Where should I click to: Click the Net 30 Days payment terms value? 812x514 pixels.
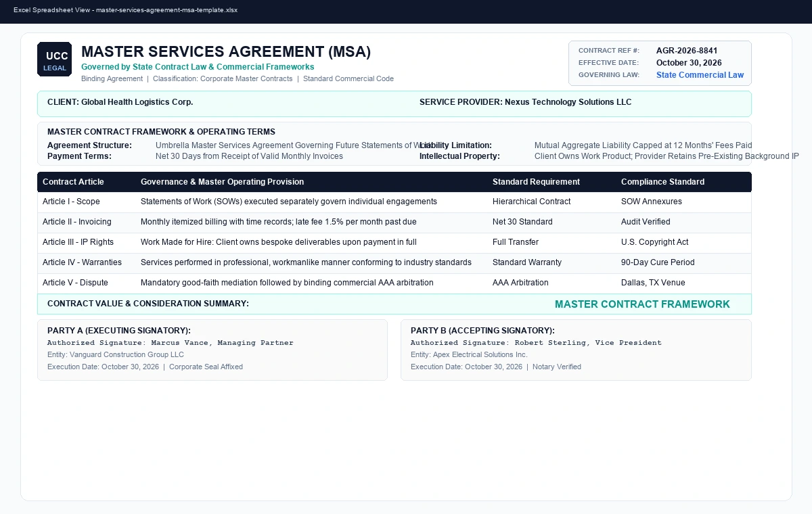[x=249, y=156]
